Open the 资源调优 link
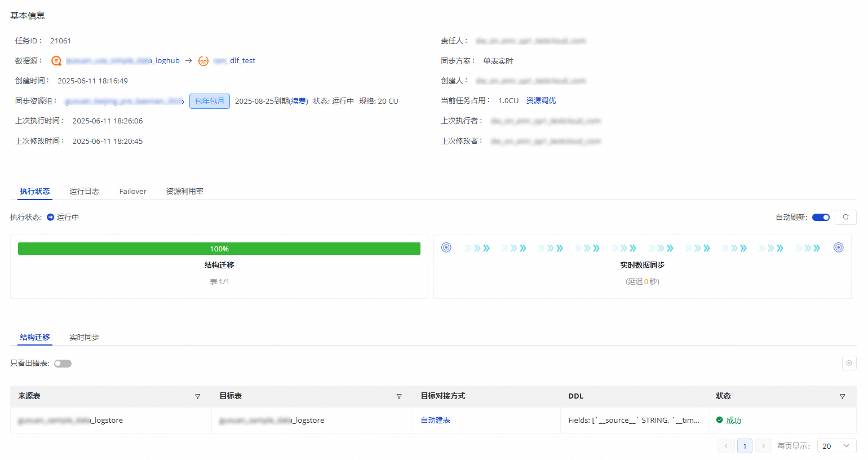The height and width of the screenshot is (460, 868). 541,100
